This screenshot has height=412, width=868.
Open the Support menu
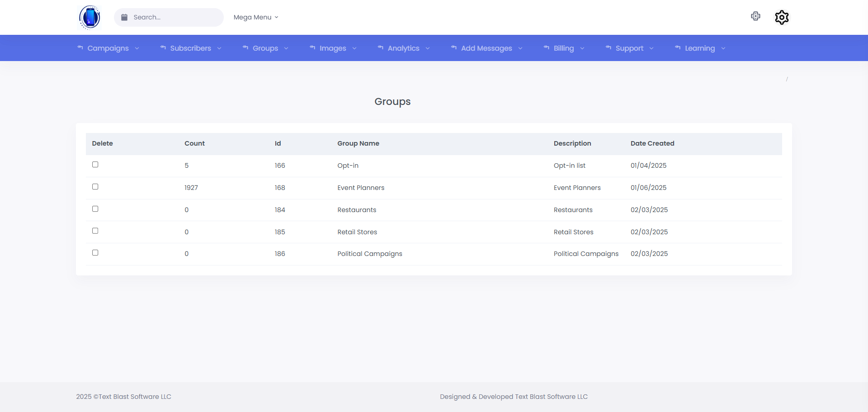pos(630,48)
